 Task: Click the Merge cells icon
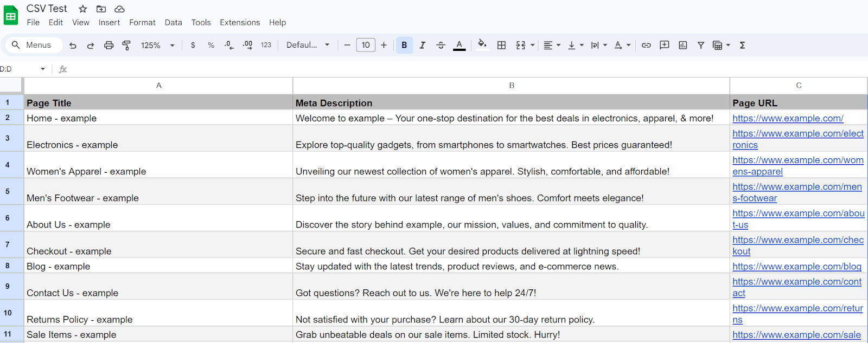521,46
